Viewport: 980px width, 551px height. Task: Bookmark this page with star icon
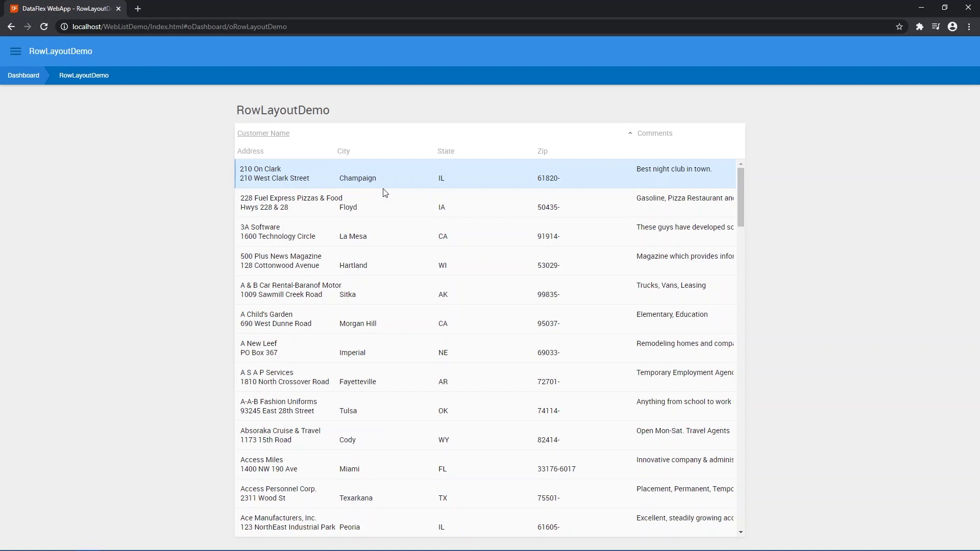[x=899, y=27]
